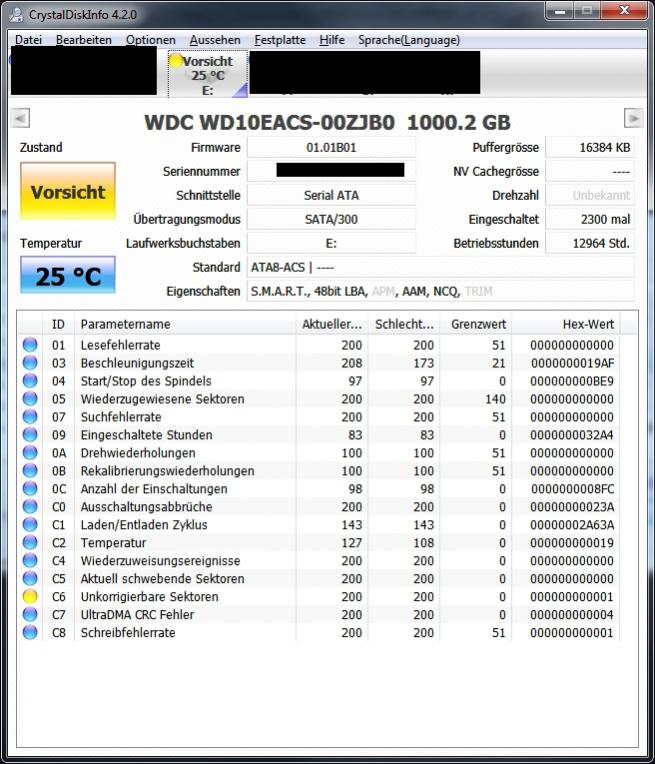Click the status icon for UltraDMA CRC Fehler

click(x=30, y=614)
